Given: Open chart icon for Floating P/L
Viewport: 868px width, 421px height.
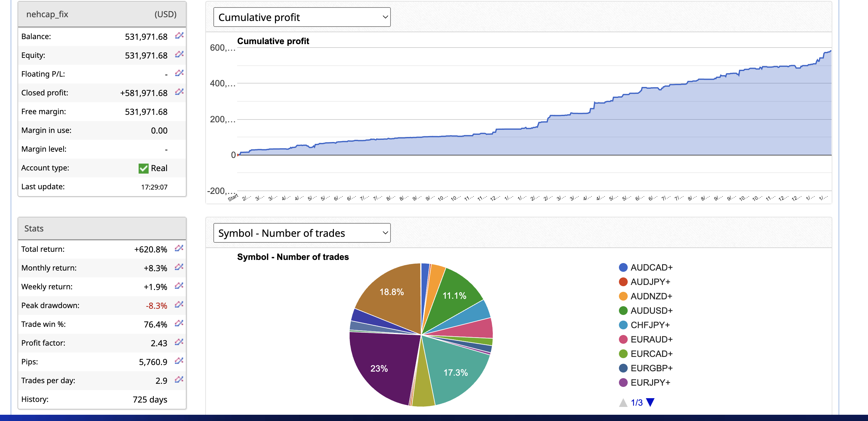Looking at the screenshot, I should click(179, 73).
